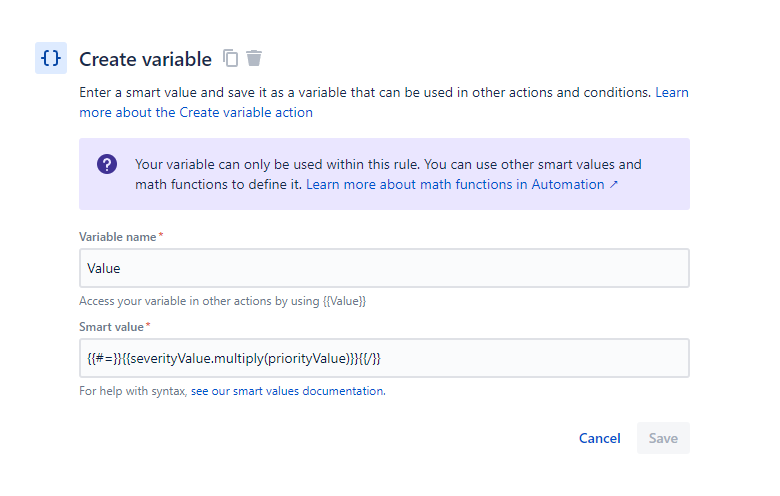This screenshot has width=780, height=496.
Task: Click the Variable name label
Action: point(118,237)
